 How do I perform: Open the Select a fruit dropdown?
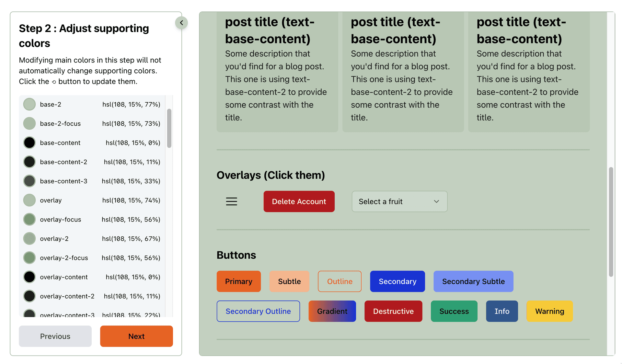[x=399, y=201]
